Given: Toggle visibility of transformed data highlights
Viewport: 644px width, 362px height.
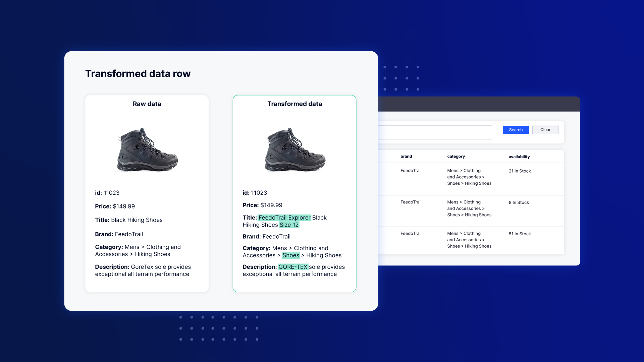Looking at the screenshot, I should click(294, 103).
